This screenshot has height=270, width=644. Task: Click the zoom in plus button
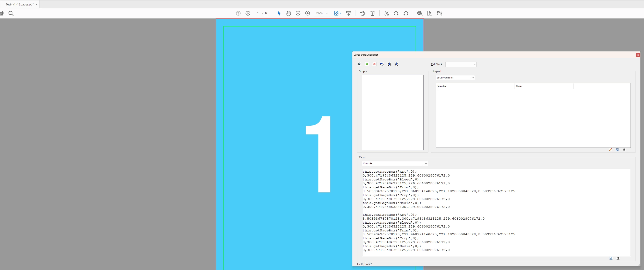pyautogui.click(x=307, y=13)
